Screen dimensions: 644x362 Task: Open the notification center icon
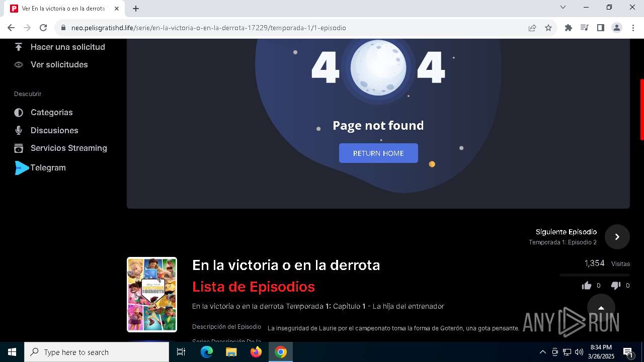coord(628,352)
